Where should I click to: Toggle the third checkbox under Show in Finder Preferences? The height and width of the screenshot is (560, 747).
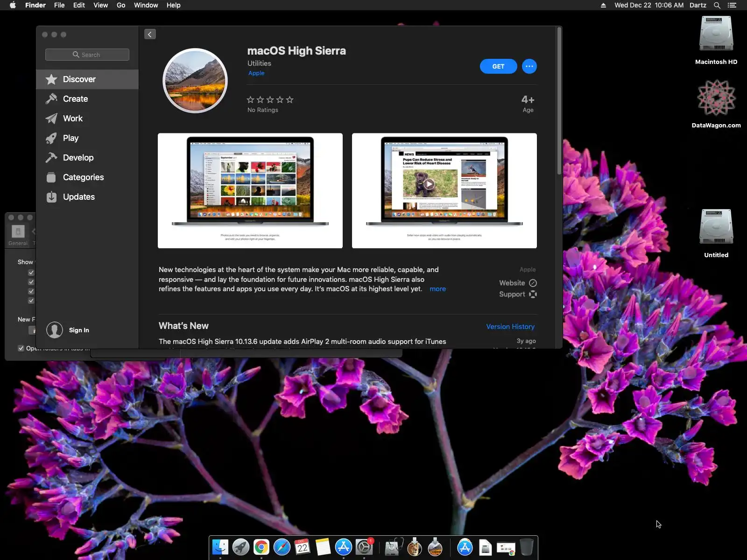click(x=31, y=291)
